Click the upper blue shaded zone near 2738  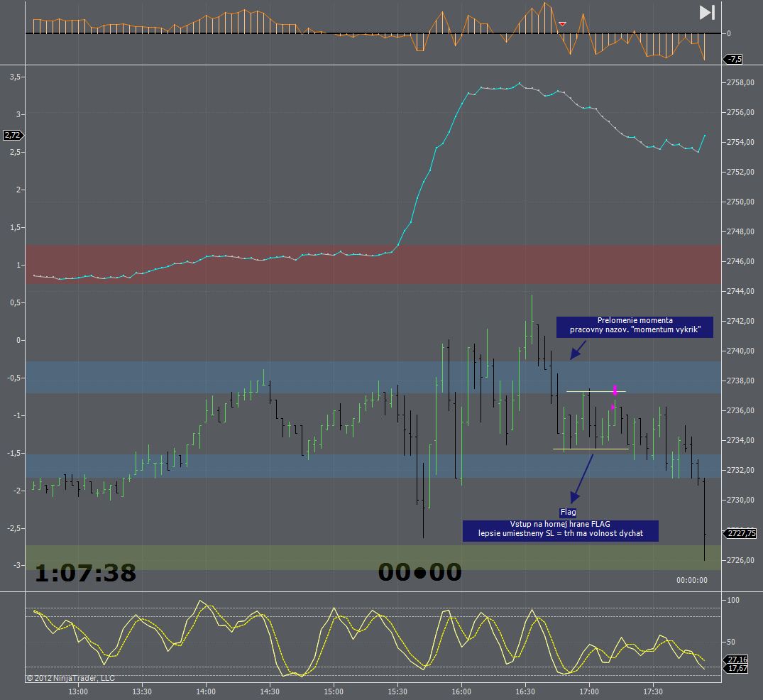[373, 377]
